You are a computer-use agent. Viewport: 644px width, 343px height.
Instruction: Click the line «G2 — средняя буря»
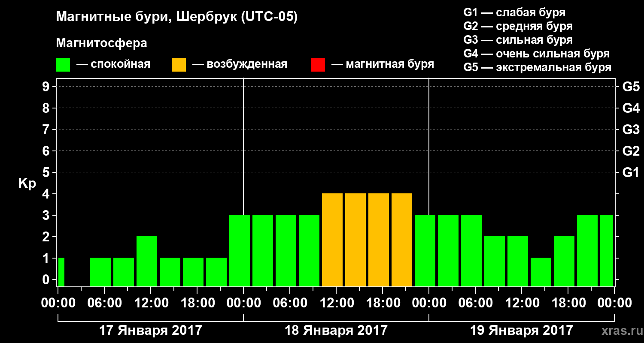pos(518,26)
